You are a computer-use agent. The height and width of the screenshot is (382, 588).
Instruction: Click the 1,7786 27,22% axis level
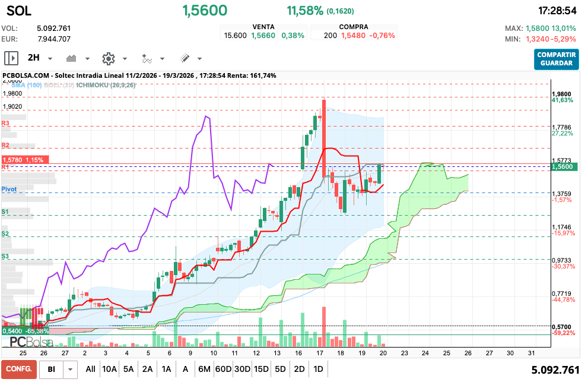click(x=562, y=130)
